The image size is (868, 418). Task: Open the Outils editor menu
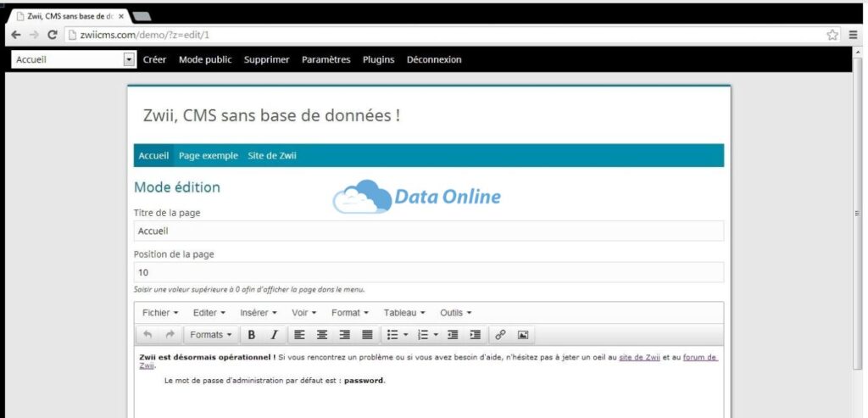pyautogui.click(x=455, y=313)
